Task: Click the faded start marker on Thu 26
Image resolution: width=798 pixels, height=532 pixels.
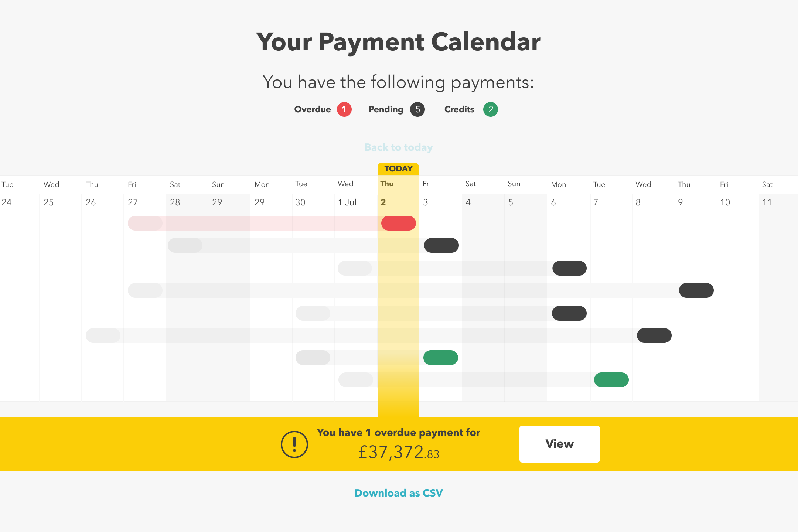Action: coord(103,335)
